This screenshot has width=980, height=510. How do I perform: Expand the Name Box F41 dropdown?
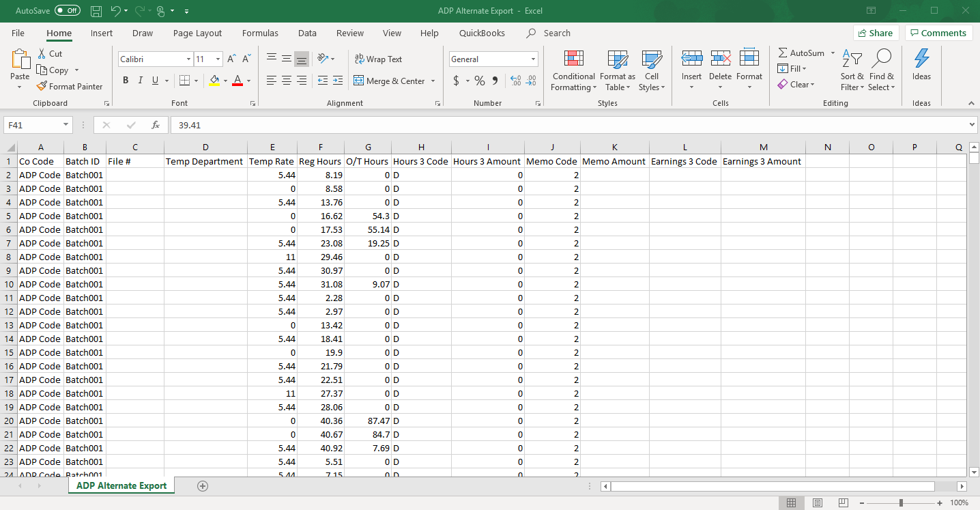coord(66,126)
